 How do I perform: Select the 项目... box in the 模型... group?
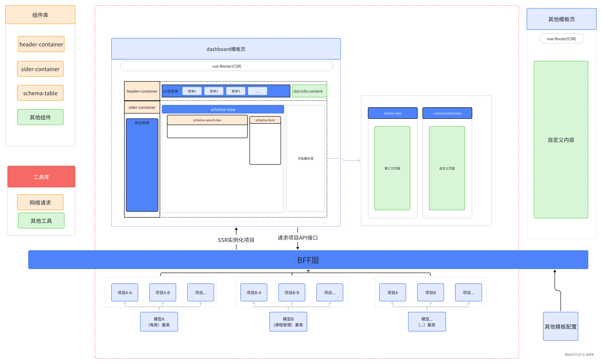click(x=469, y=292)
